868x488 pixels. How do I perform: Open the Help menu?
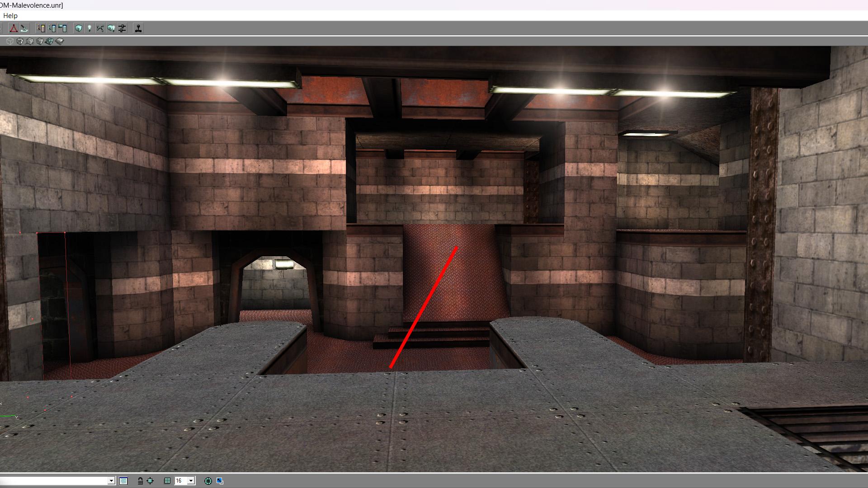10,16
